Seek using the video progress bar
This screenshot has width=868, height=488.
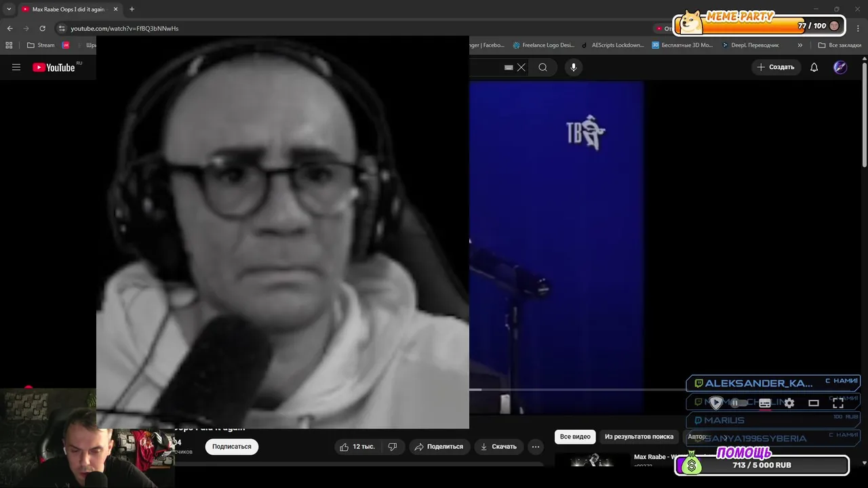click(x=576, y=390)
